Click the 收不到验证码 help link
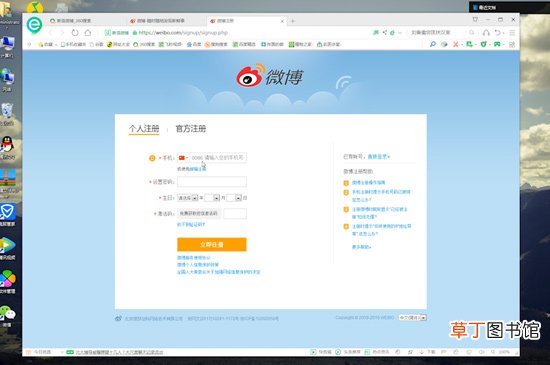 [x=191, y=224]
